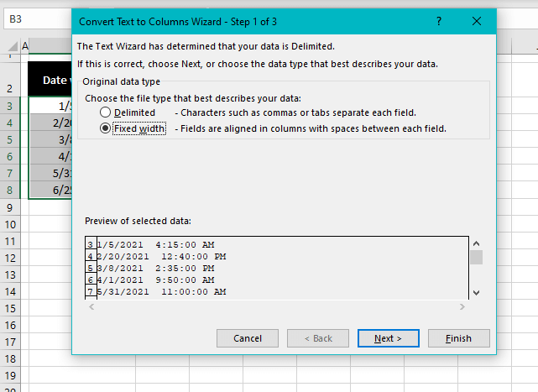
Task: Close the Convert Text to Columns dialog
Action: coord(477,21)
